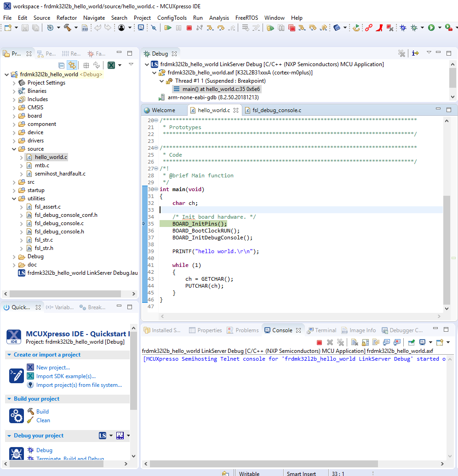Open the dropdown arrow next to green Run icon

pos(440,28)
